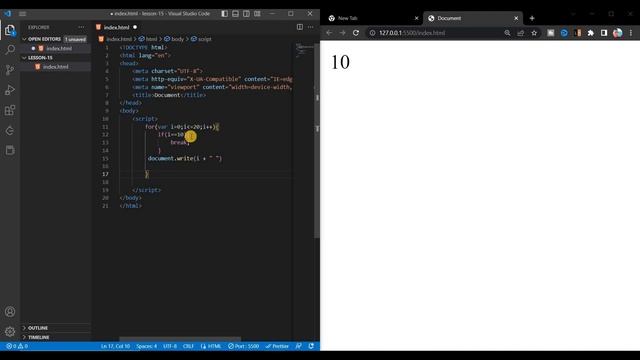640x360 pixels.
Task: Open the VS Code hamburger application menu
Action: click(22, 13)
